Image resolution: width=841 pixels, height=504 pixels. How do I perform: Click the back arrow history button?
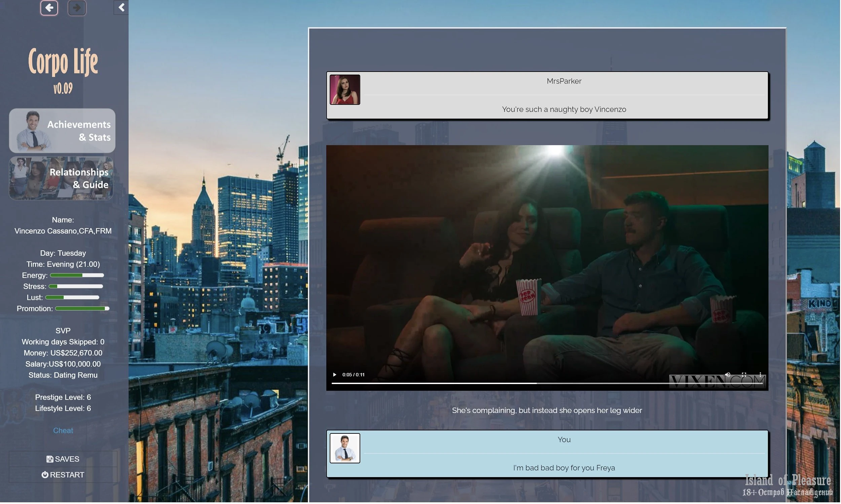49,7
